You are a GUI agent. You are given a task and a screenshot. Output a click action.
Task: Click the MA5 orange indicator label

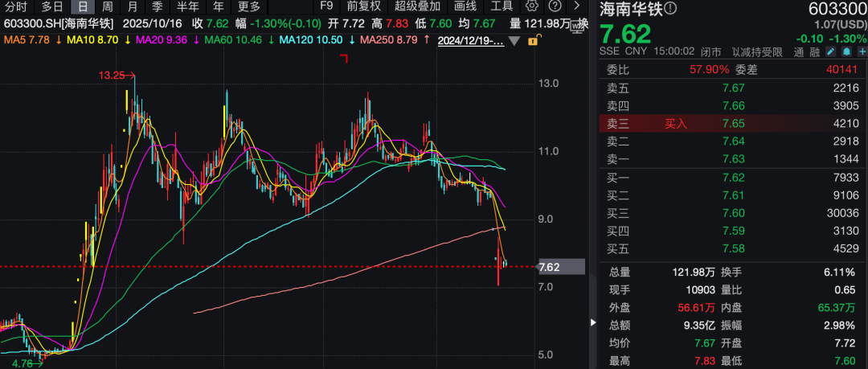point(28,39)
